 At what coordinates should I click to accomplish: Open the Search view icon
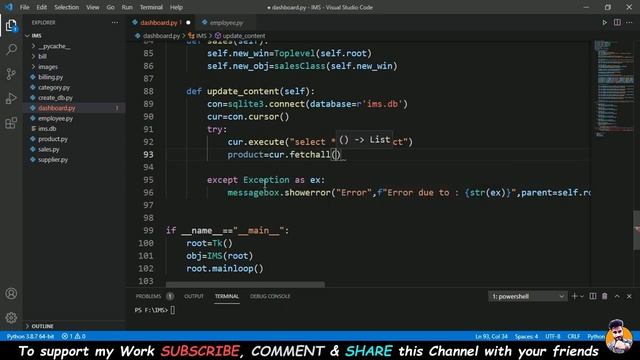click(x=11, y=49)
